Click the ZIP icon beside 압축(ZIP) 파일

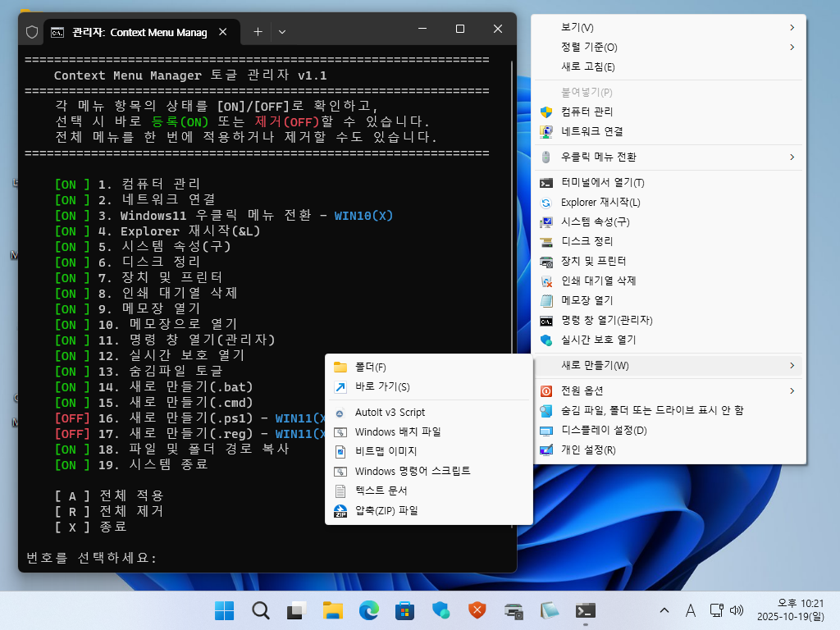[x=340, y=511]
